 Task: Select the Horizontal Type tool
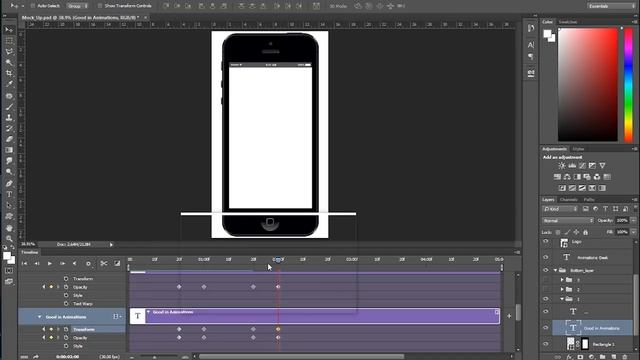9,195
